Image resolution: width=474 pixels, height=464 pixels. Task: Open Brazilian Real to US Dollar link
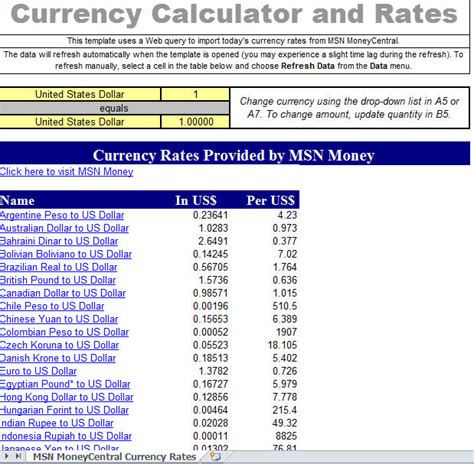pyautogui.click(x=59, y=267)
